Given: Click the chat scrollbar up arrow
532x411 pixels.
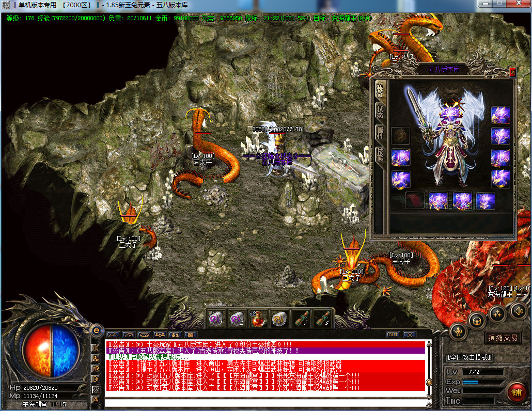Looking at the screenshot, I should pyautogui.click(x=429, y=344).
